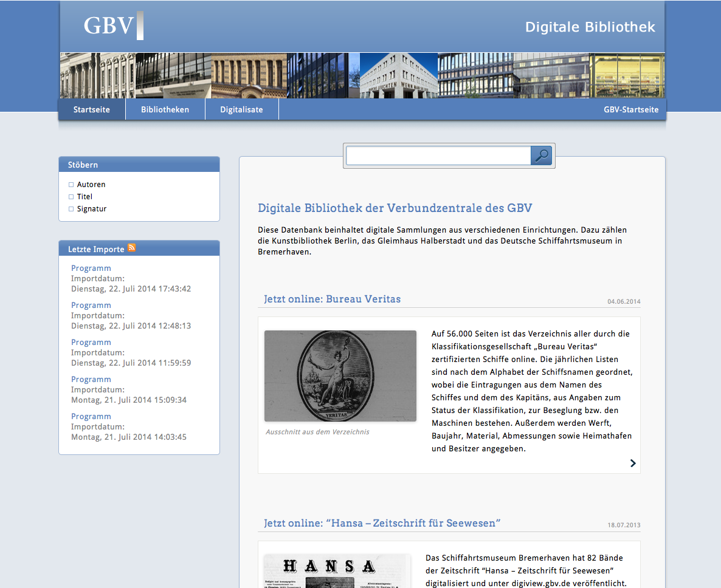Click the Stöbern panel header
The width and height of the screenshot is (721, 588).
(139, 165)
